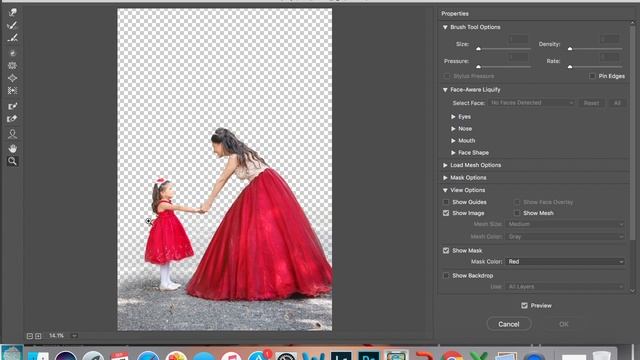Expand the Mask Options section
The height and width of the screenshot is (360, 640).
(445, 178)
